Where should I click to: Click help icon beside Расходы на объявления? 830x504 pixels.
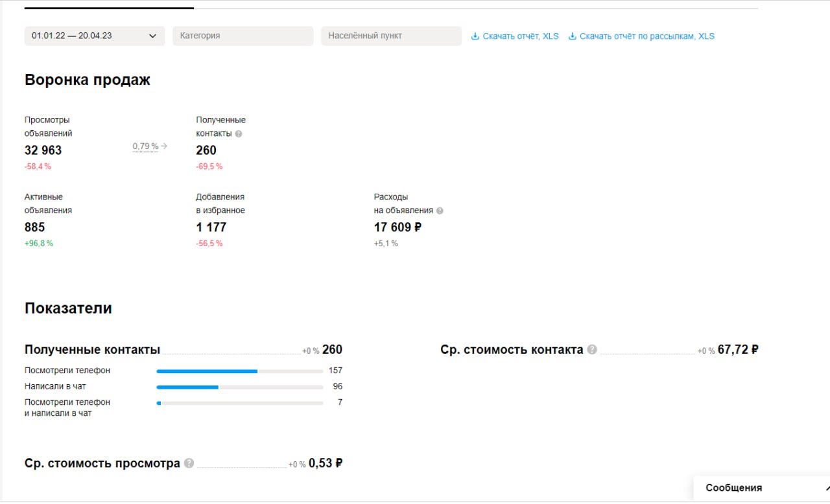coord(440,211)
